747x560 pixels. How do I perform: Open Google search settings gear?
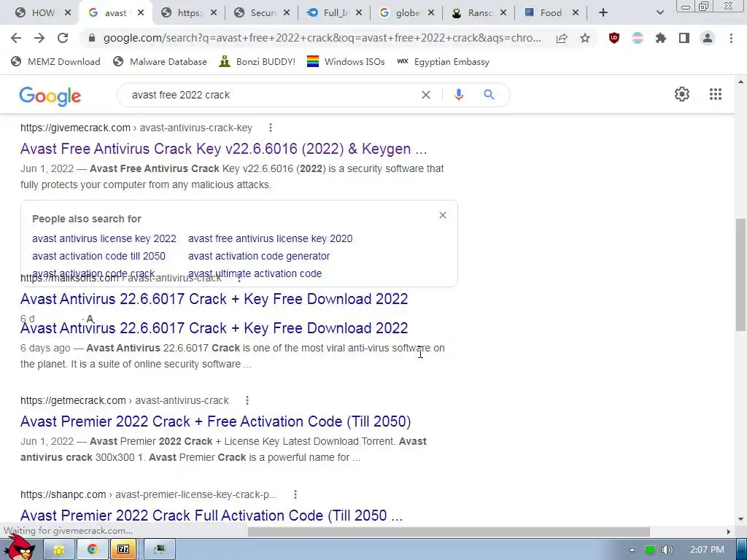click(682, 94)
